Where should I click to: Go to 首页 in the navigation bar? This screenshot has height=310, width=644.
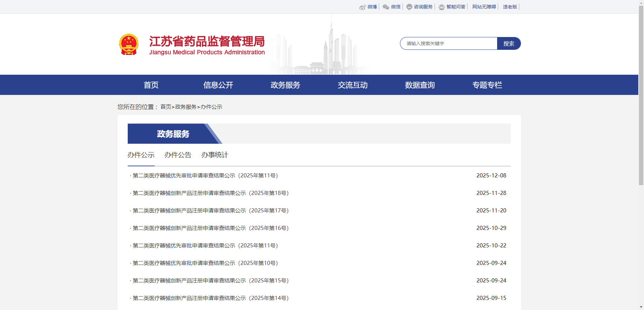coord(151,85)
